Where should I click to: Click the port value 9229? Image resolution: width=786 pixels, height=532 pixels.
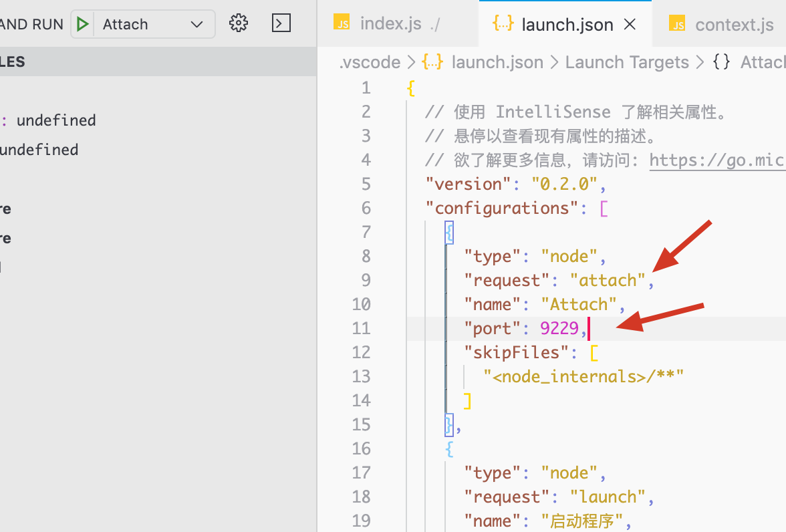[x=559, y=328]
